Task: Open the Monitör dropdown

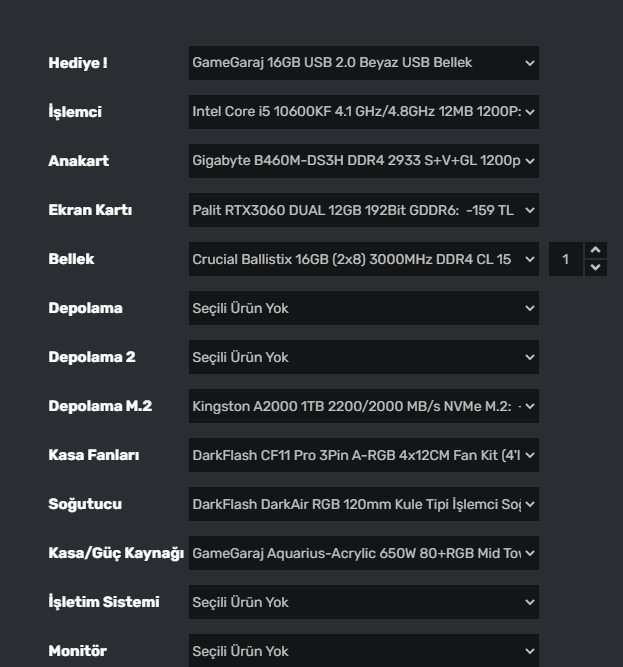Action: coord(363,651)
